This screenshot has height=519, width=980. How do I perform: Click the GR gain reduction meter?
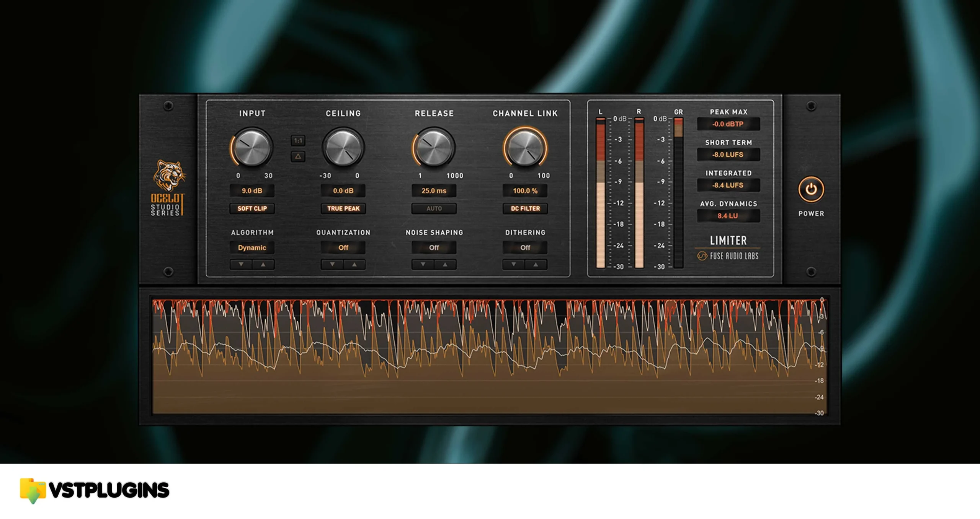pos(678,193)
